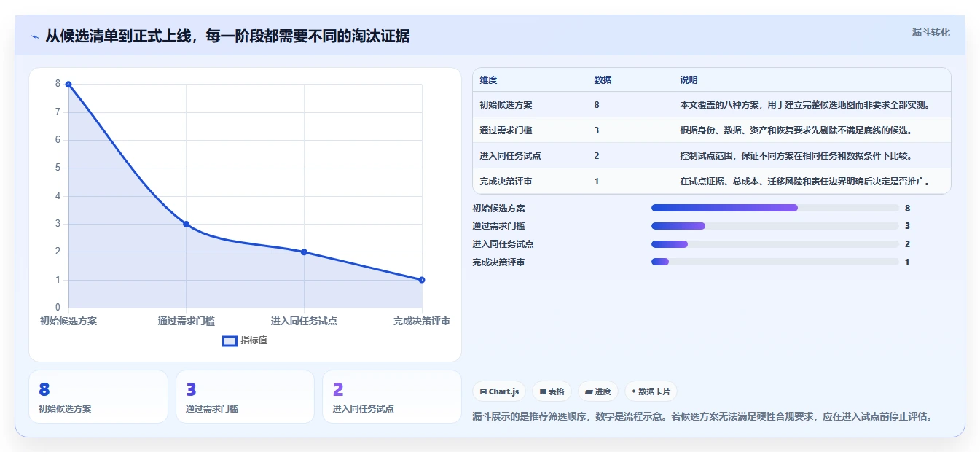Click x-axis label 通过需求门槛 under chart

click(x=186, y=321)
